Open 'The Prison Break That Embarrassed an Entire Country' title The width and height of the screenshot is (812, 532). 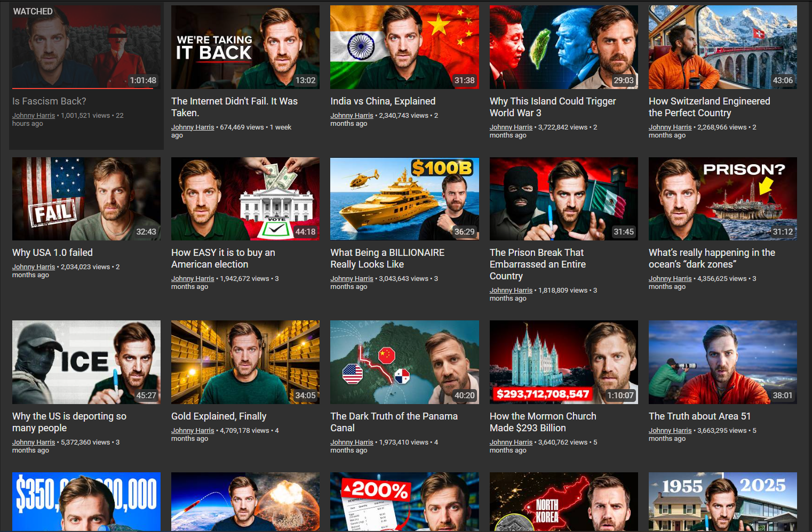[x=538, y=264]
